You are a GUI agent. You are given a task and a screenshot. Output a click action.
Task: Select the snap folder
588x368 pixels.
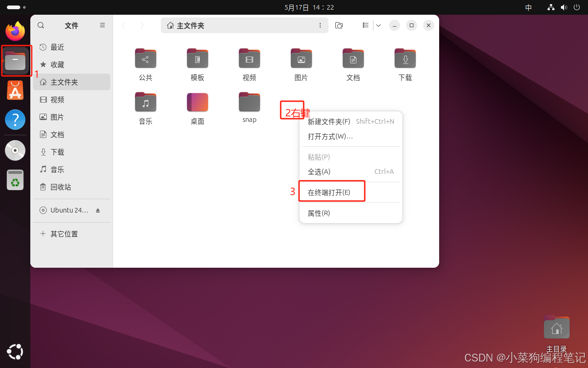[x=249, y=108]
